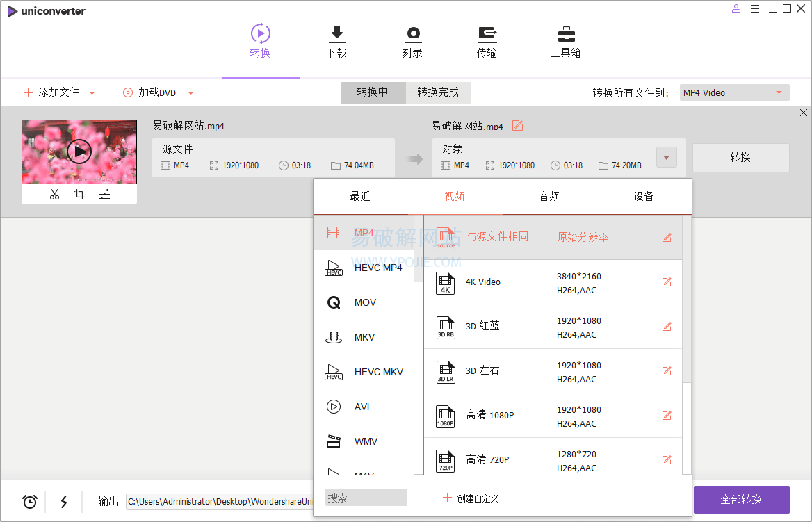Expand the 加载DVD dropdown arrow

click(x=190, y=93)
